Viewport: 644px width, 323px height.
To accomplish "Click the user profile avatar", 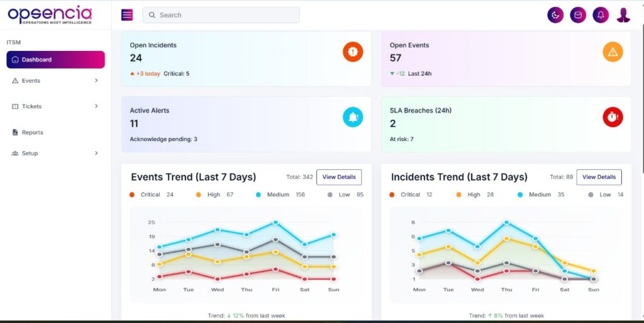I will [623, 15].
